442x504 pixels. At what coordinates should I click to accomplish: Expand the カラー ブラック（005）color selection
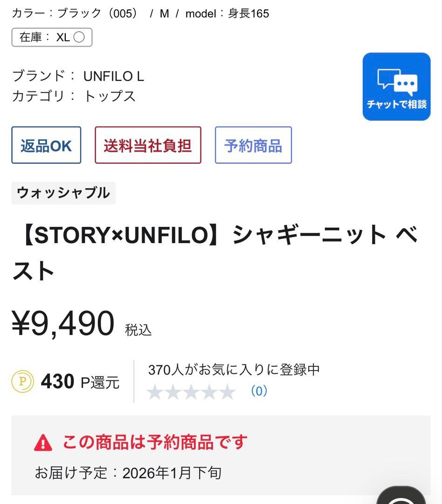(75, 14)
